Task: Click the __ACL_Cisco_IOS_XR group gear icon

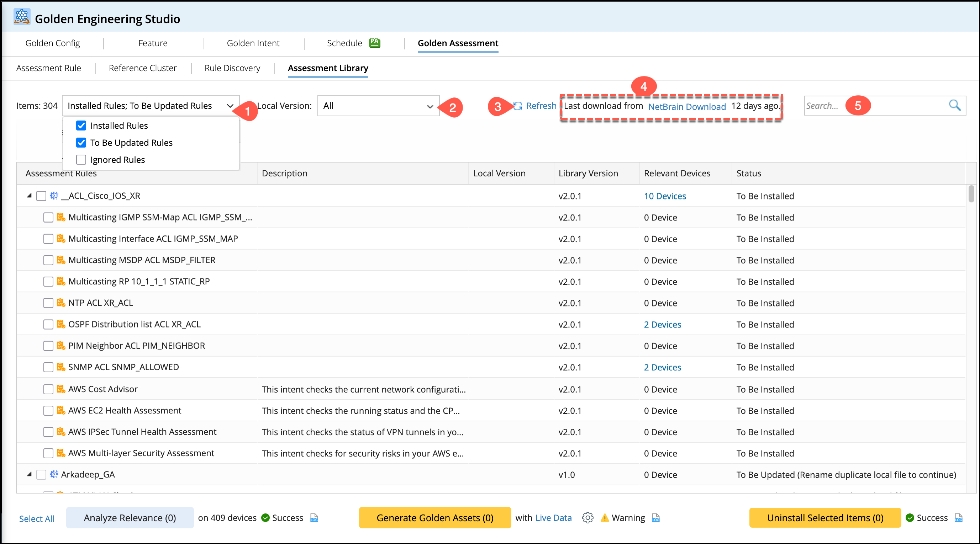Action: point(54,196)
